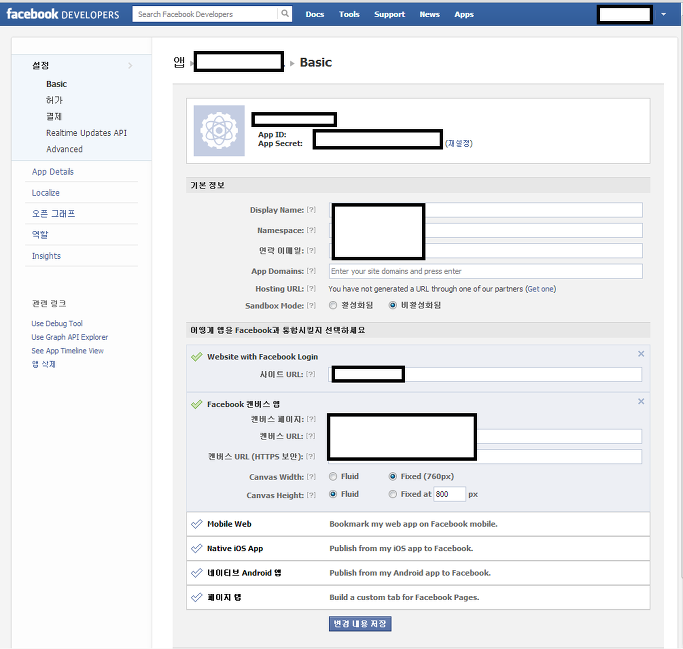The image size is (683, 649).
Task: Expand Mobile Web integration row
Action: click(418, 524)
